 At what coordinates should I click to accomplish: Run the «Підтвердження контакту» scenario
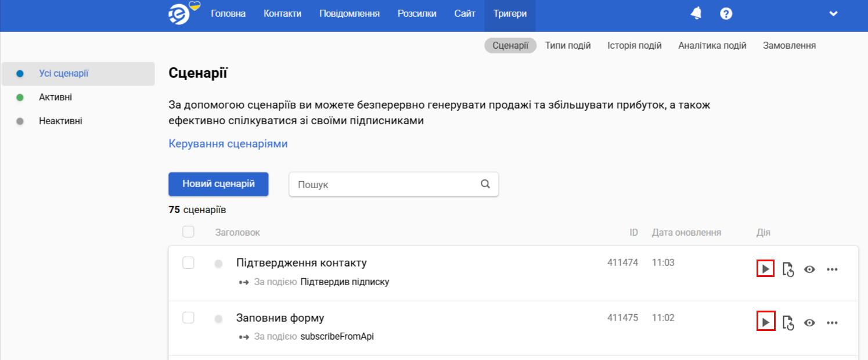point(766,268)
